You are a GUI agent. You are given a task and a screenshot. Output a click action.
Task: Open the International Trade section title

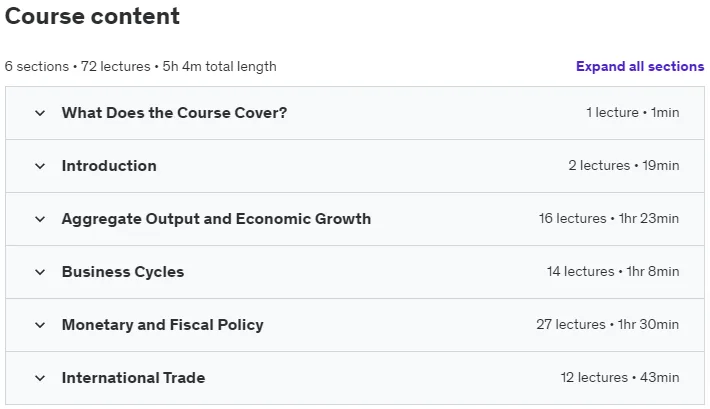coord(133,378)
